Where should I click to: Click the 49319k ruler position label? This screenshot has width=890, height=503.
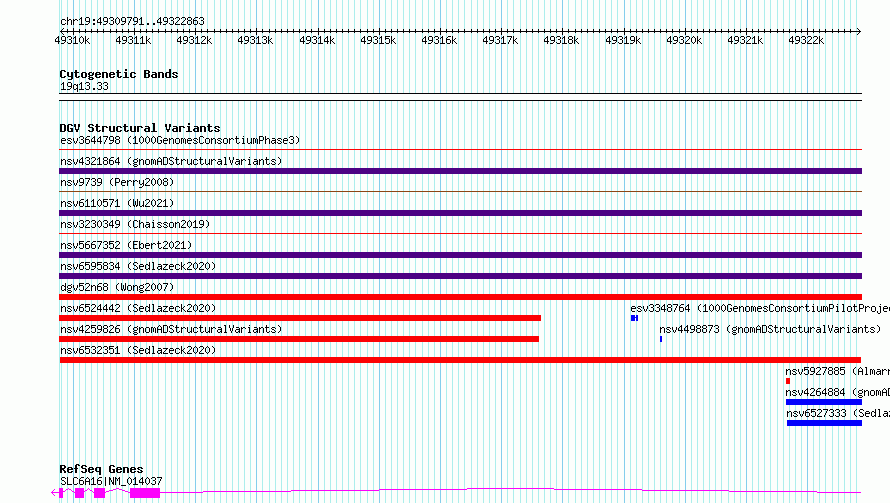pyautogui.click(x=623, y=40)
